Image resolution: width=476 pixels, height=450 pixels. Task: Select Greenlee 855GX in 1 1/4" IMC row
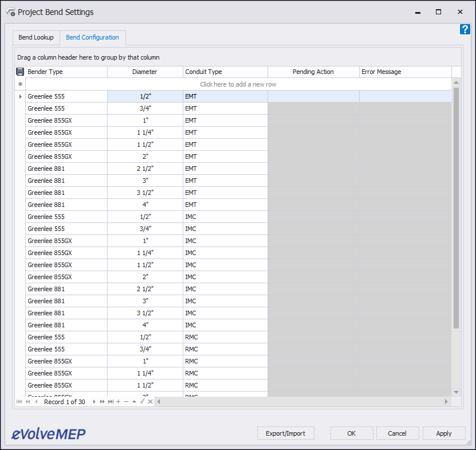[66, 253]
